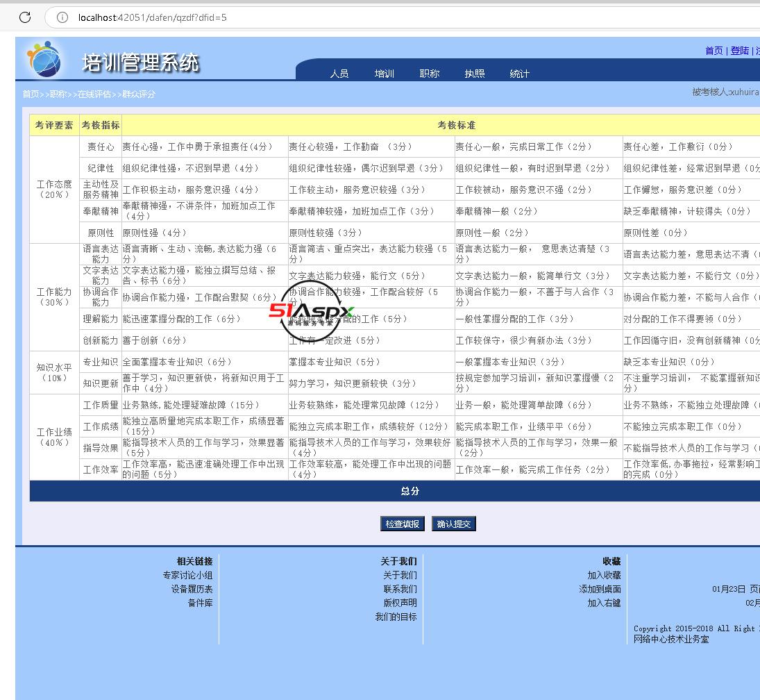Select 业务熟练,能处理疑难故障（15分）cell
The width and height of the screenshot is (760, 700).
pyautogui.click(x=205, y=405)
